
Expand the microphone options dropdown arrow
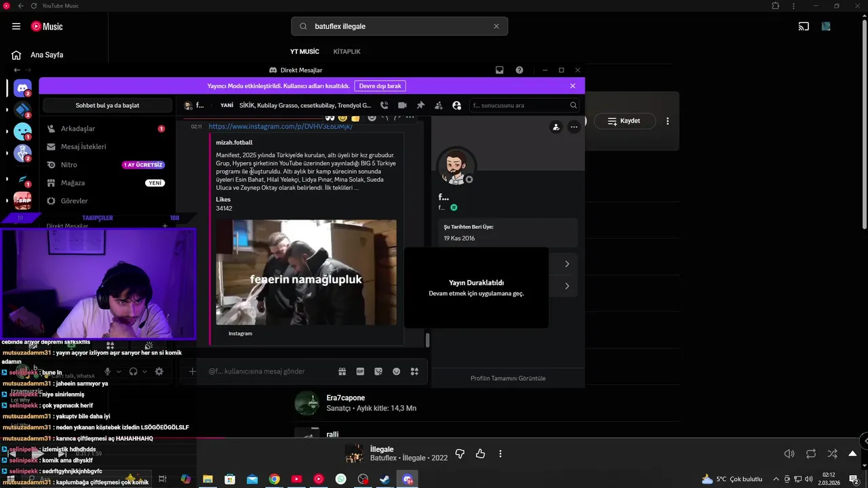click(x=119, y=371)
